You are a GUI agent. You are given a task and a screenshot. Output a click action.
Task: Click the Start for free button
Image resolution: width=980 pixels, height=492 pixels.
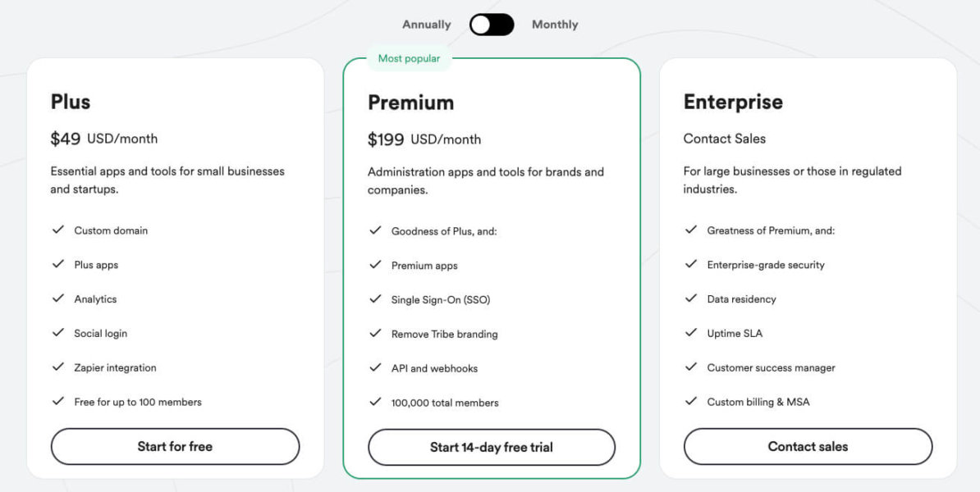175,447
